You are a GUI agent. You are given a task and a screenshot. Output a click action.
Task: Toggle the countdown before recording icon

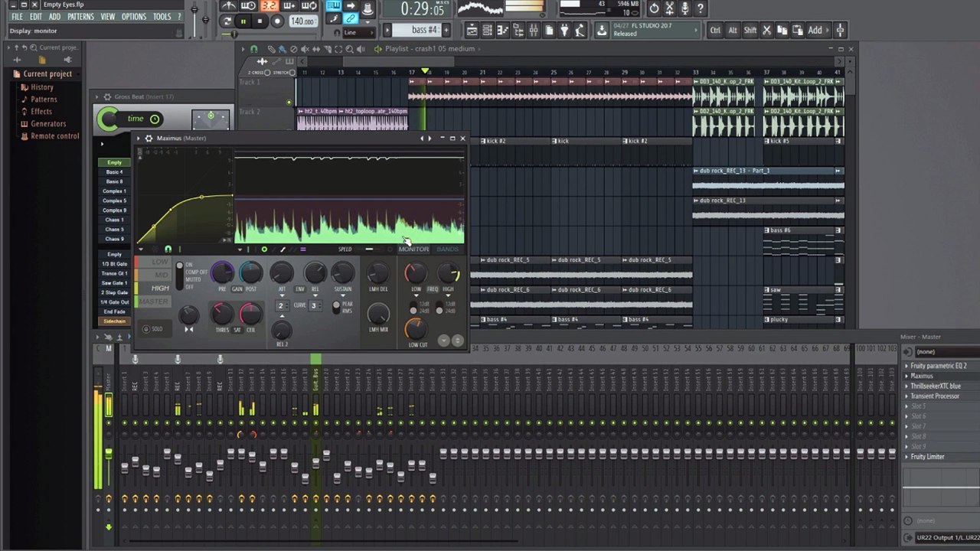pos(269,6)
